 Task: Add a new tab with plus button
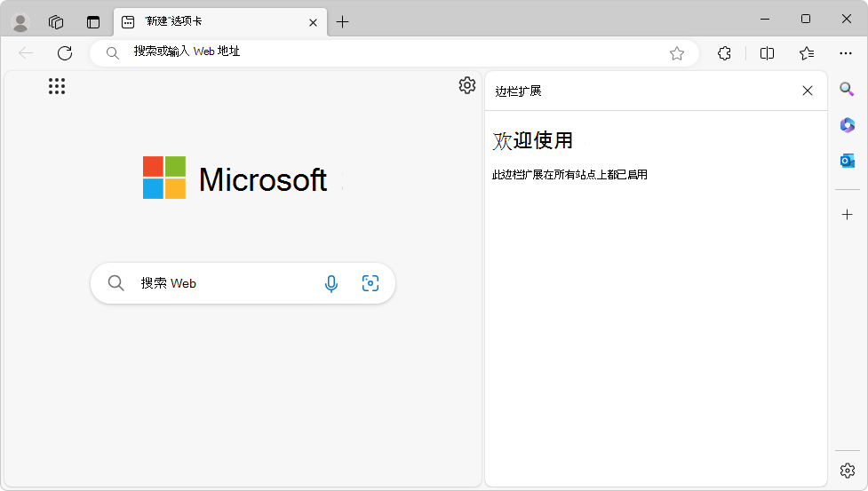coord(343,22)
